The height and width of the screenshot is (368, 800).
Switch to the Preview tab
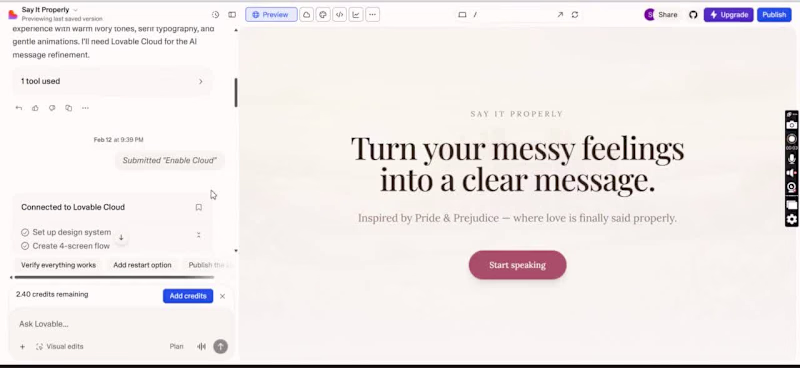tap(271, 15)
